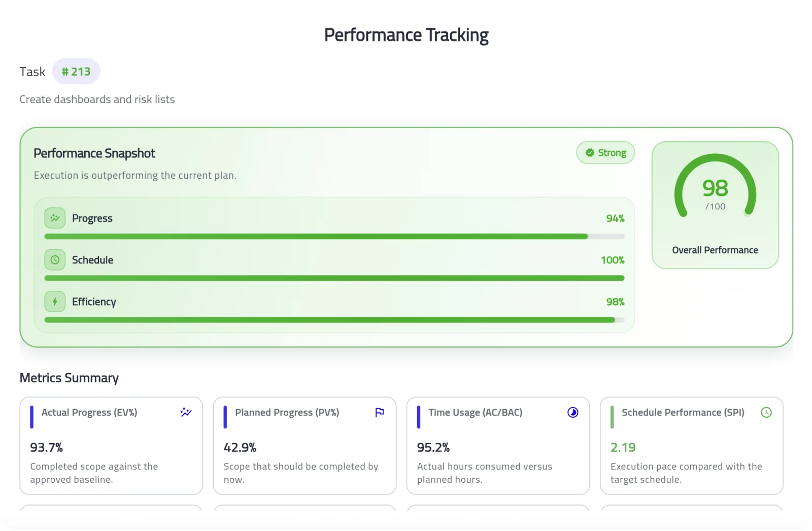This screenshot has height=531, width=812.
Task: Click the Schedule progress bar
Action: click(334, 278)
